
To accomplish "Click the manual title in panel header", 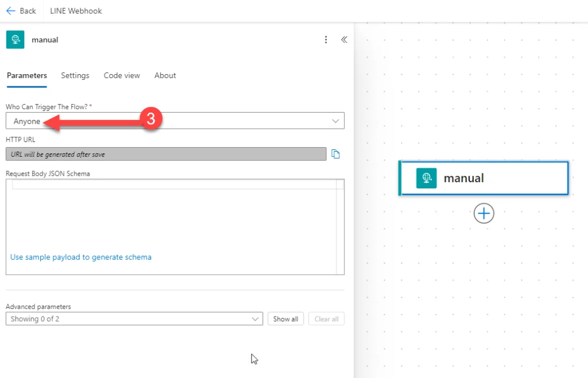I will tap(45, 40).
